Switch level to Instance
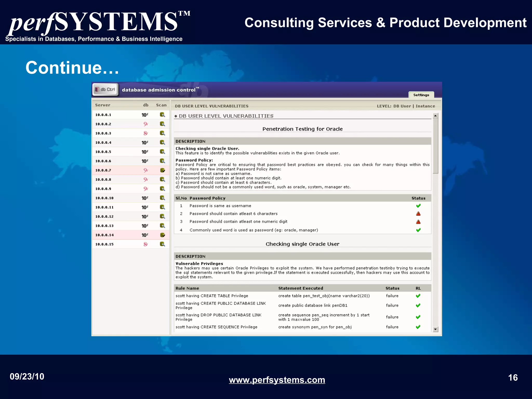Viewport: 532px width, 399px height. pos(425,106)
